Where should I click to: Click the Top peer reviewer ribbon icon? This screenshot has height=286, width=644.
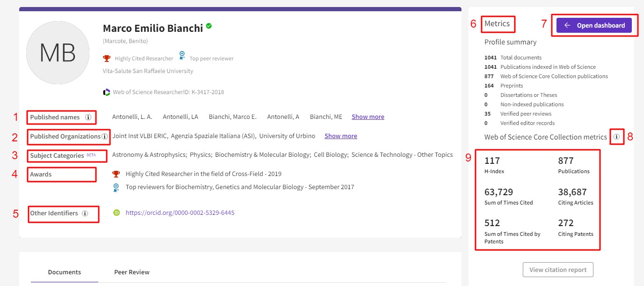pos(182,56)
